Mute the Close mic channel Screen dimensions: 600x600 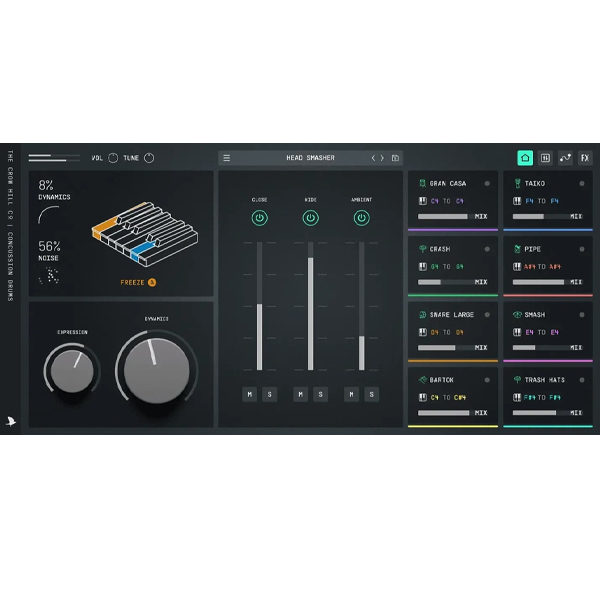click(249, 395)
